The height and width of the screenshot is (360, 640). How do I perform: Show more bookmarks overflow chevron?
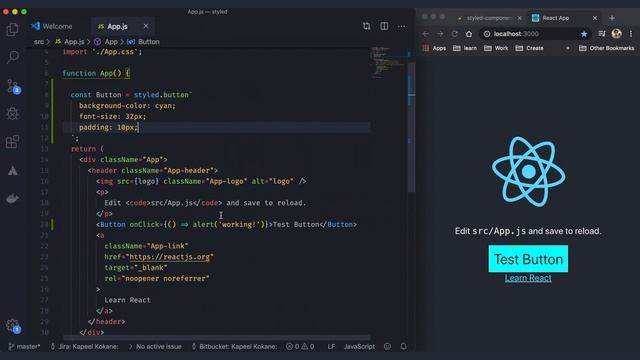[x=567, y=48]
